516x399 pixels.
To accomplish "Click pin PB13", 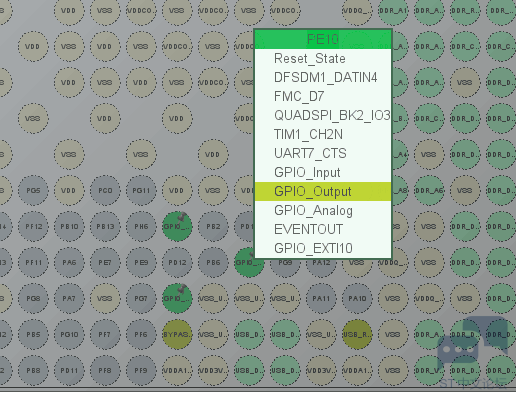I will (105, 226).
